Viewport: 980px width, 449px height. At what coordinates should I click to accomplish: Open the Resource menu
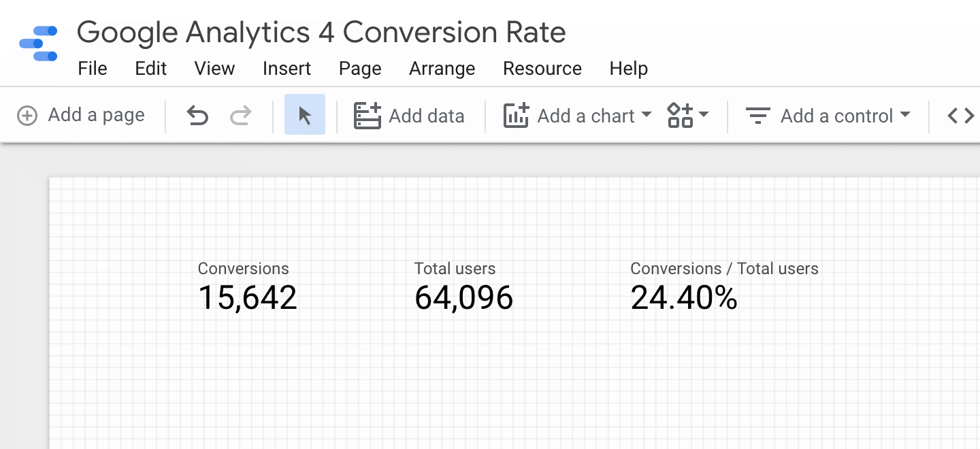[x=542, y=68]
